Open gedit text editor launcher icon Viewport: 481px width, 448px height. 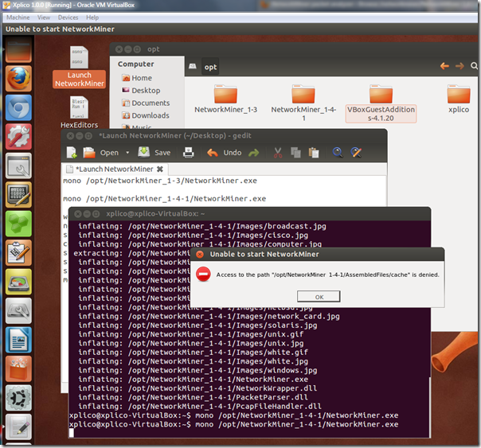pyautogui.click(x=18, y=427)
